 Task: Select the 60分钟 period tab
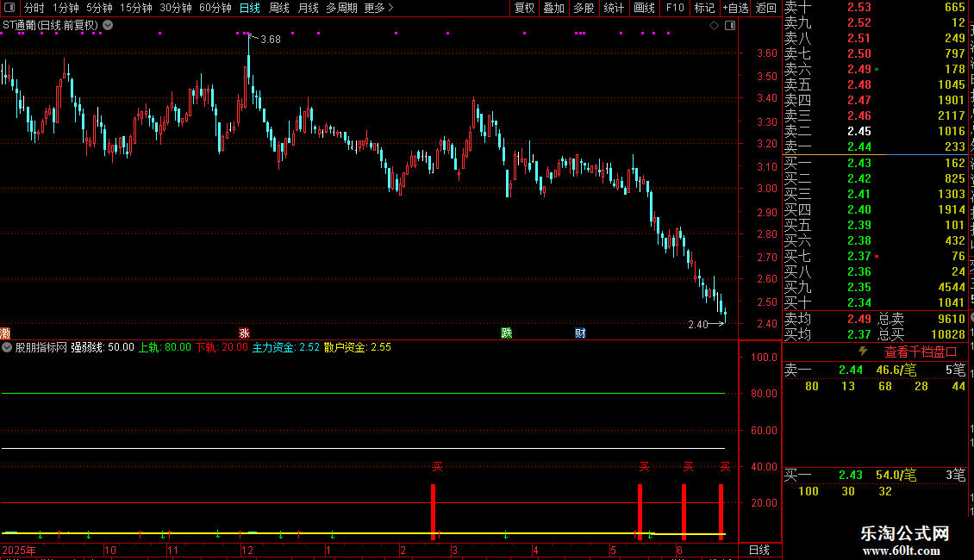point(215,8)
